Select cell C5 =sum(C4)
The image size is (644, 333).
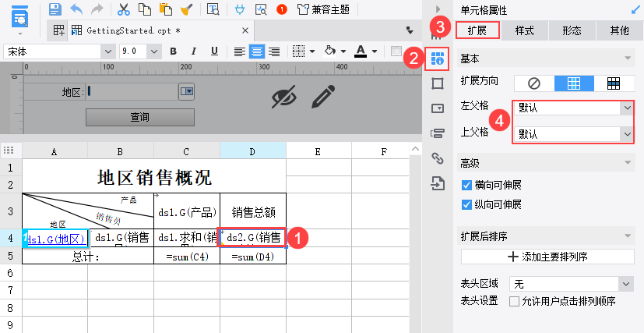[187, 257]
